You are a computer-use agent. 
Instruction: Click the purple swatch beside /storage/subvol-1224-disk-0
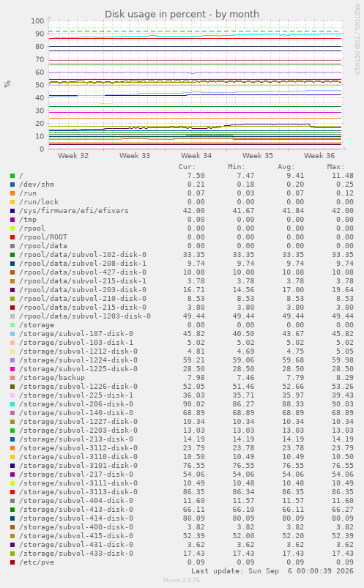(12, 360)
